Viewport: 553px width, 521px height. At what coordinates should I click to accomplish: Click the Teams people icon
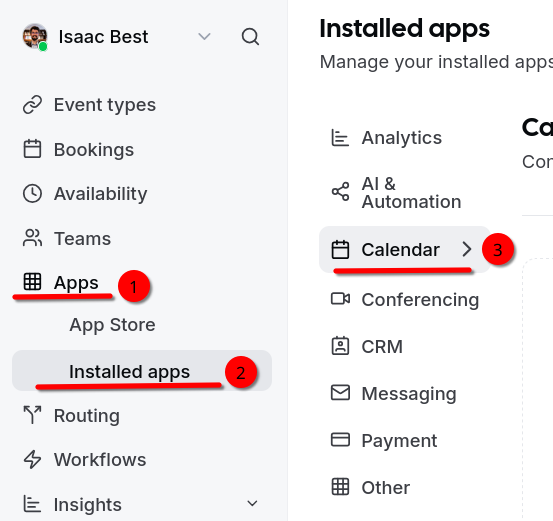point(32,238)
